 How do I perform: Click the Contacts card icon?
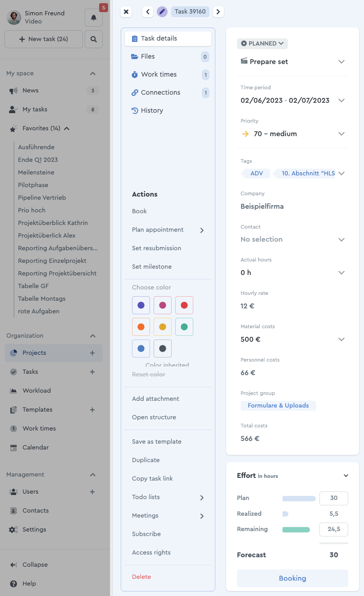[14, 511]
